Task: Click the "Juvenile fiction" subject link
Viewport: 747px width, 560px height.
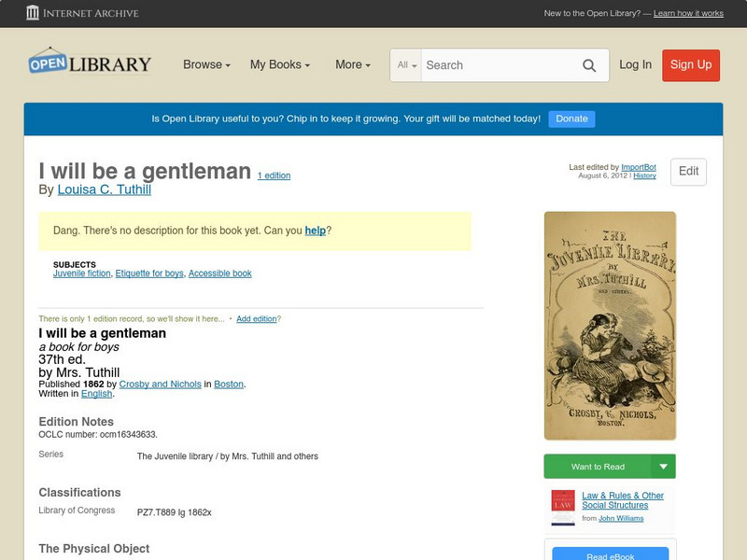Action: 82,273
